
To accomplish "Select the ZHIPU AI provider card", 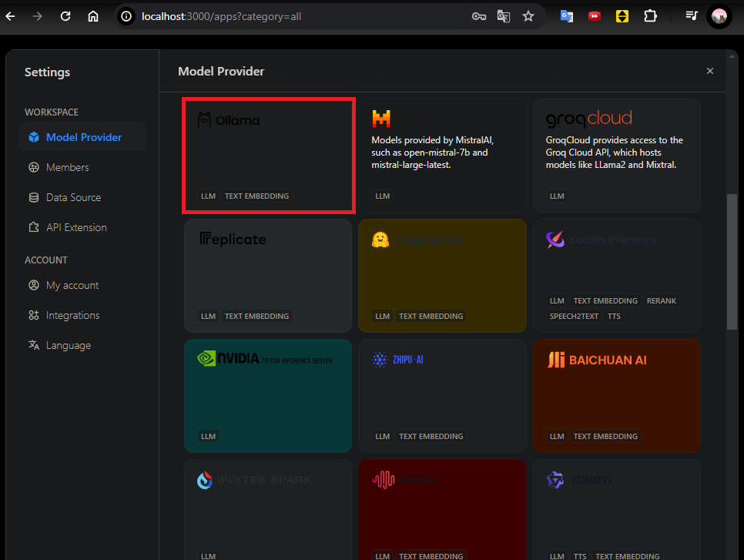I will (442, 396).
